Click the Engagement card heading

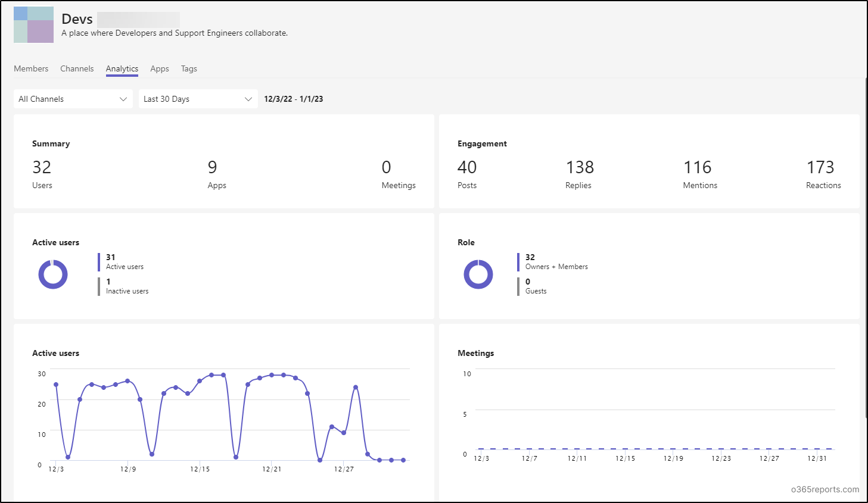pos(482,143)
